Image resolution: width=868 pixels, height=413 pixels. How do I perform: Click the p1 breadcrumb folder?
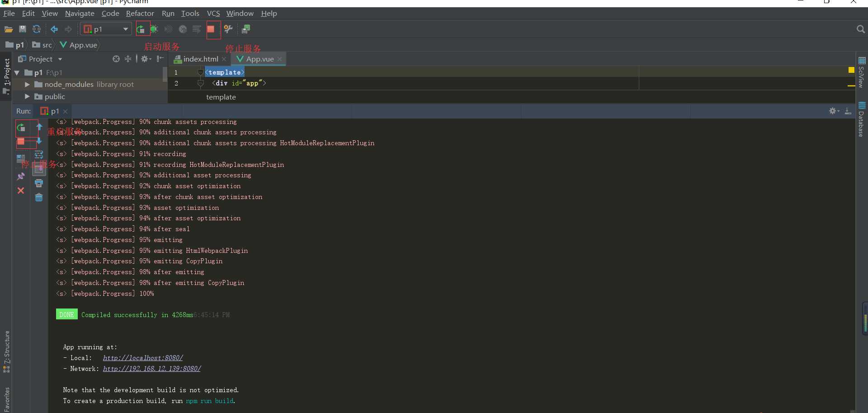click(15, 45)
